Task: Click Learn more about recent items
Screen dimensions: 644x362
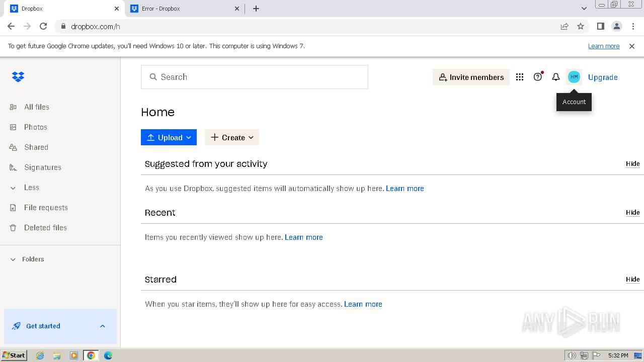Action: tap(304, 237)
